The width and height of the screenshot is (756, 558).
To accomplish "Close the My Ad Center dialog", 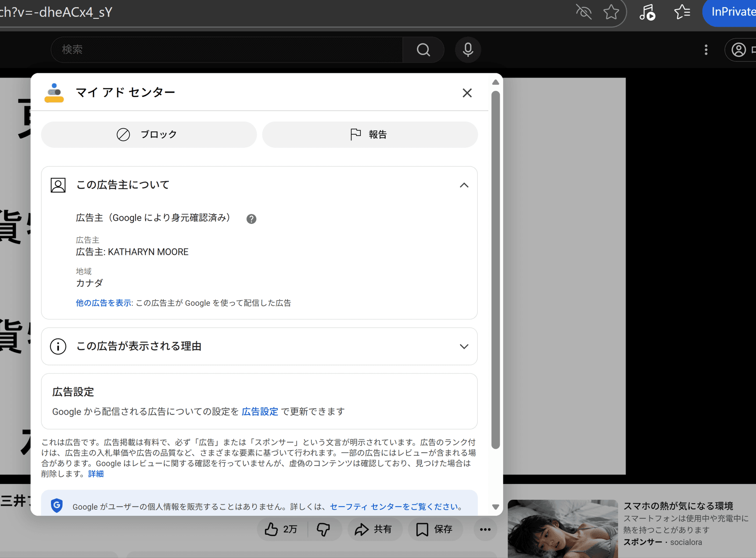I will pyautogui.click(x=467, y=93).
